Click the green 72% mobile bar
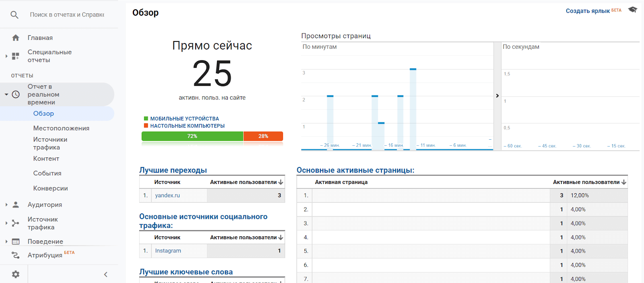This screenshot has width=644, height=283. [x=192, y=136]
